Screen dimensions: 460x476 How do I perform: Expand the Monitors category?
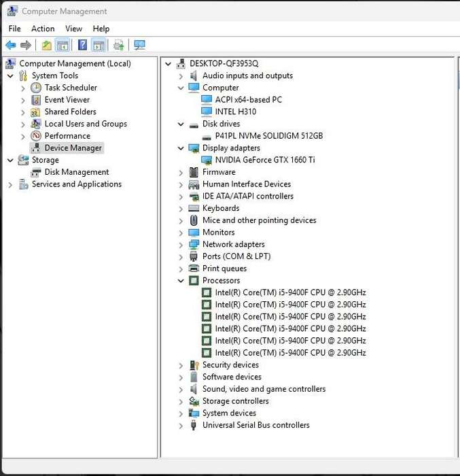pyautogui.click(x=181, y=233)
